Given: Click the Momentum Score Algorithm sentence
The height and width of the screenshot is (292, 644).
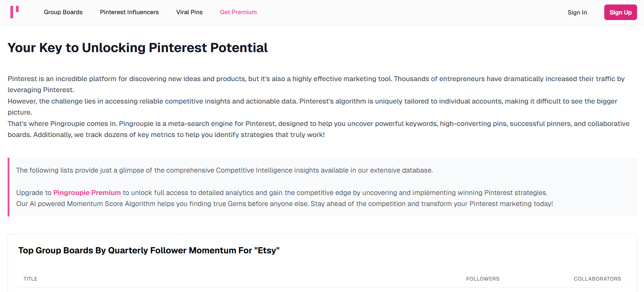Looking at the screenshot, I should tap(284, 204).
